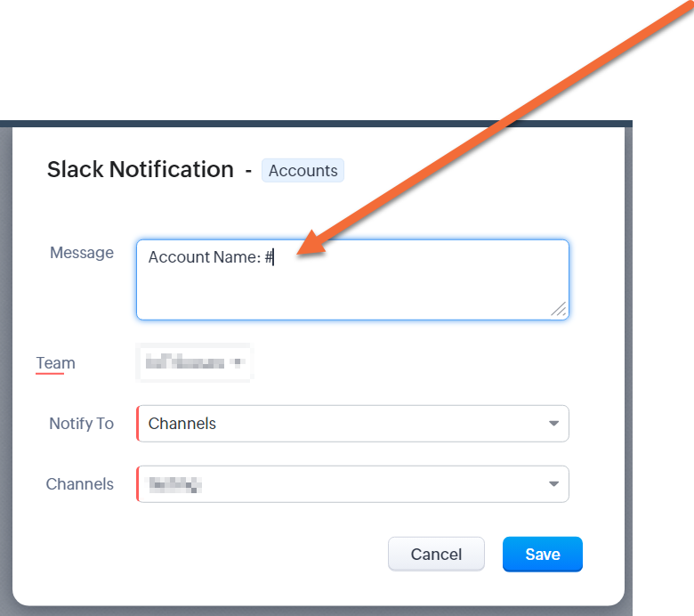694x616 pixels.
Task: Click the Channels field dropdown arrow icon
Action: 553,483
